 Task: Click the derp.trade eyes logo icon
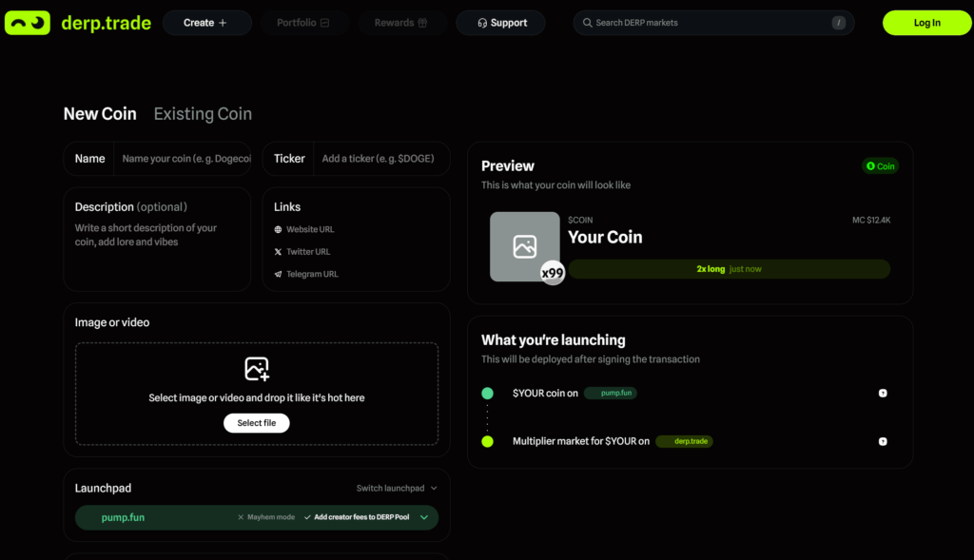click(x=27, y=23)
